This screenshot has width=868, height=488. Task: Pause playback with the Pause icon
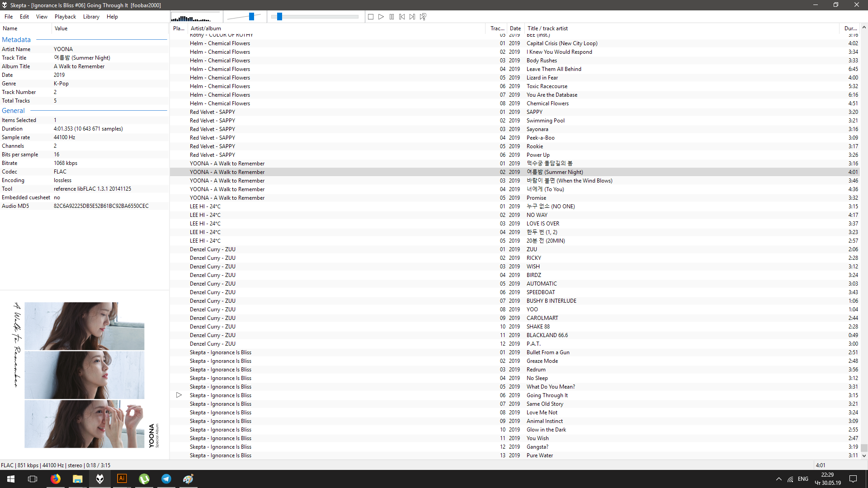tap(392, 17)
